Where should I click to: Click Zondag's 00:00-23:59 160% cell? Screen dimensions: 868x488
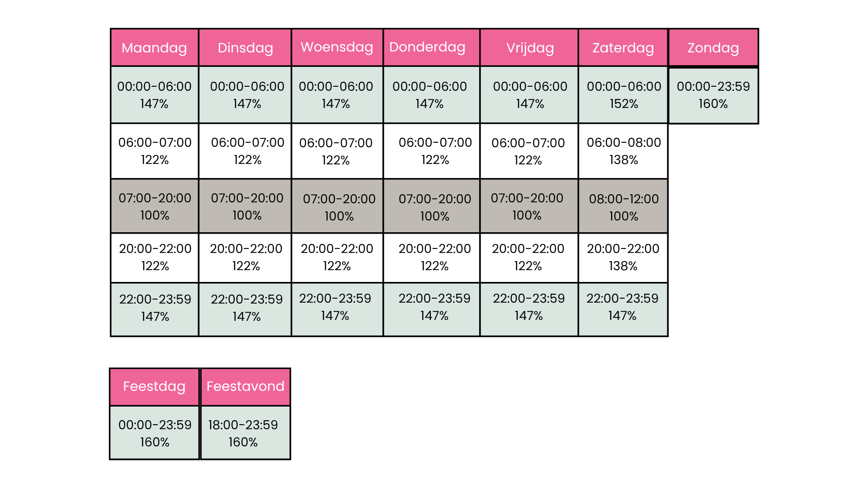713,95
